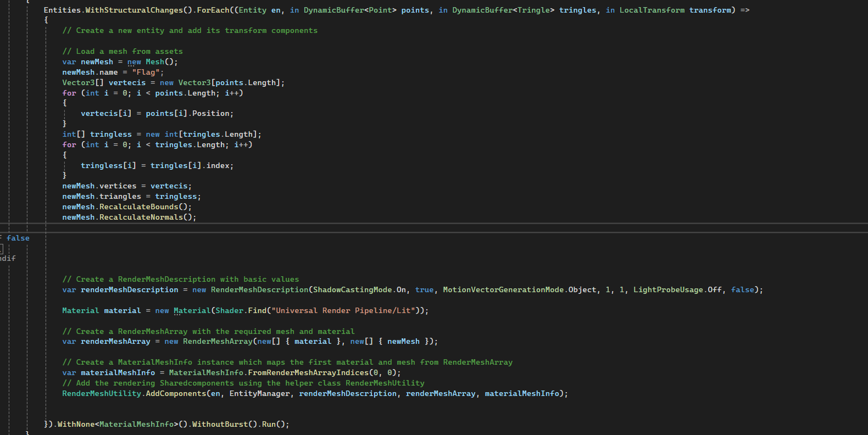The image size is (868, 435).
Task: Click the Material material declaration
Action: point(102,311)
